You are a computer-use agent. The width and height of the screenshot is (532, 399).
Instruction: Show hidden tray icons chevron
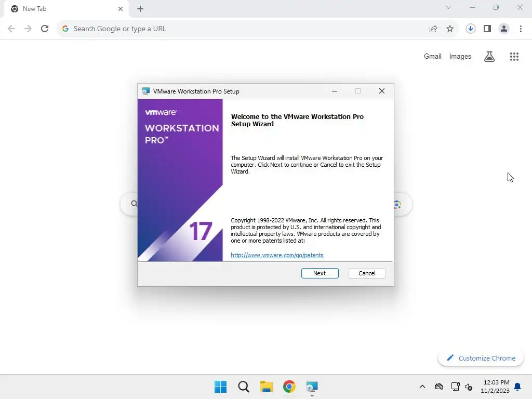click(x=422, y=387)
